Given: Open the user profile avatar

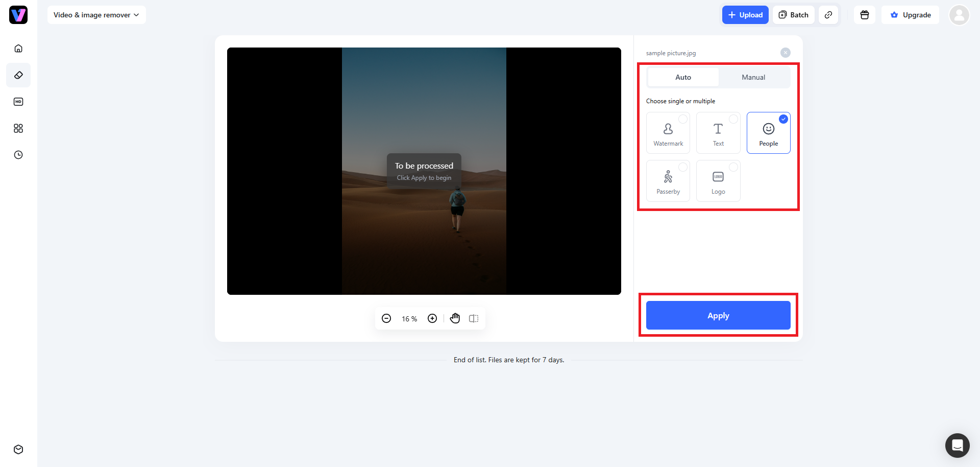Looking at the screenshot, I should click(x=959, y=15).
